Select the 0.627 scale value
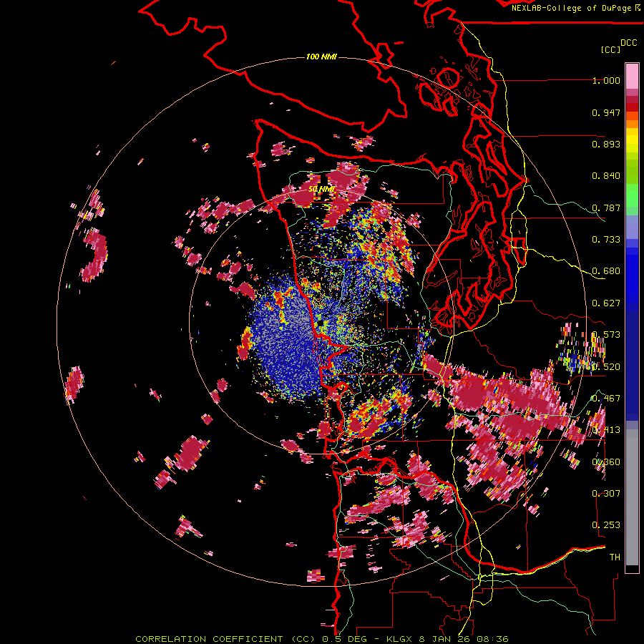Screen dimensions: 644x644 [606, 303]
